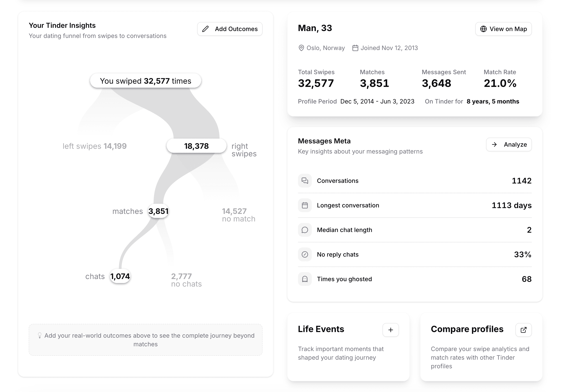Click the matches 3,851 node in the funnel
Screen dimensions: 567x392
tap(158, 211)
